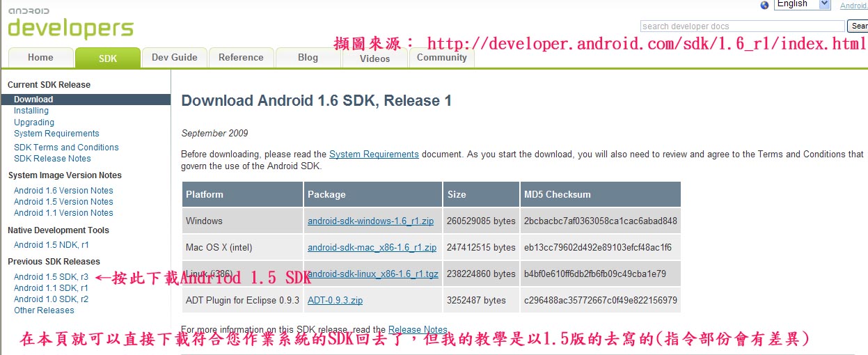
Task: Click ADT Plugin for Eclipse 0.9.3 cell
Action: tap(242, 300)
